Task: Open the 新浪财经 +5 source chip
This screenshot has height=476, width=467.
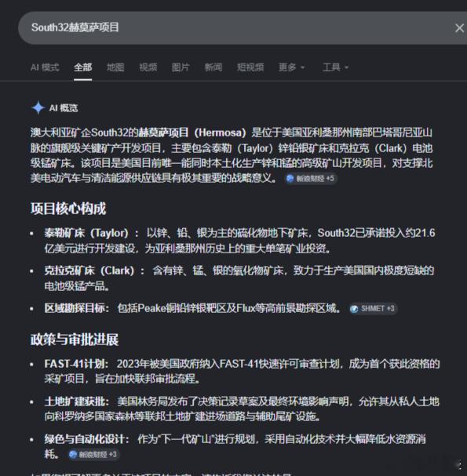Action: tap(311, 179)
